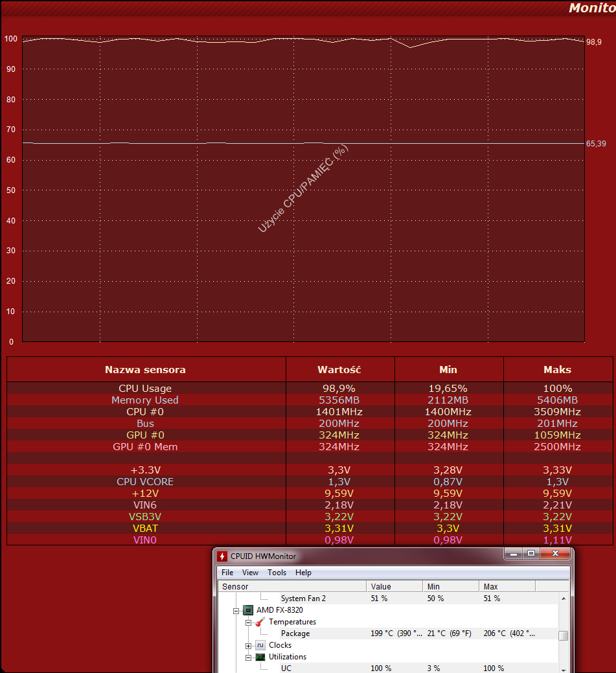
Task: Click HWMonitor scrollbar down arrow
Action: (x=564, y=669)
